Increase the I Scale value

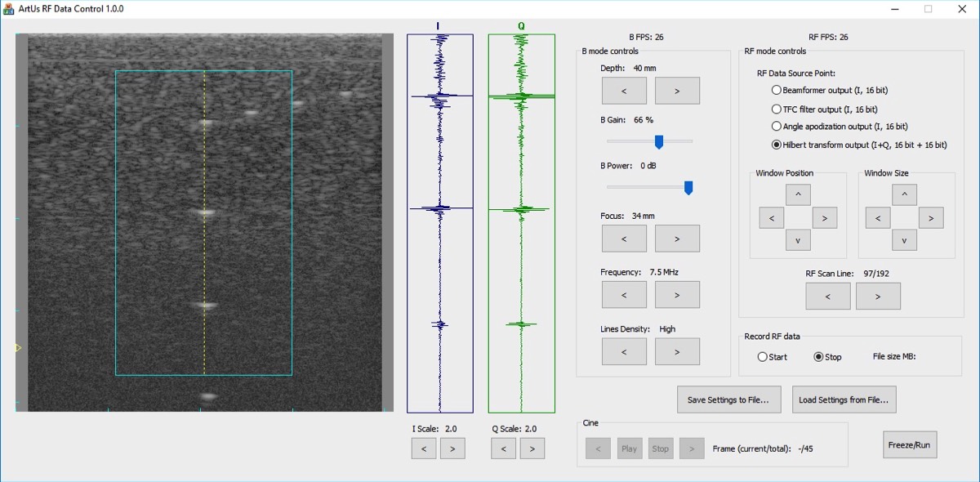(452, 449)
